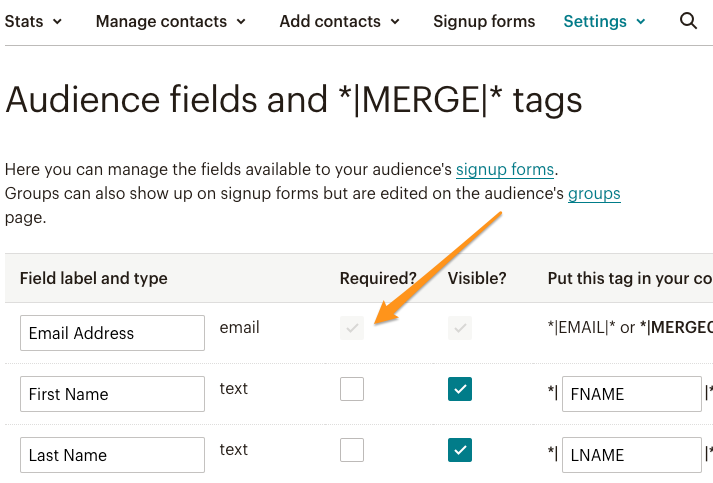713x483 pixels.
Task: Open the Settings menu
Action: point(604,21)
